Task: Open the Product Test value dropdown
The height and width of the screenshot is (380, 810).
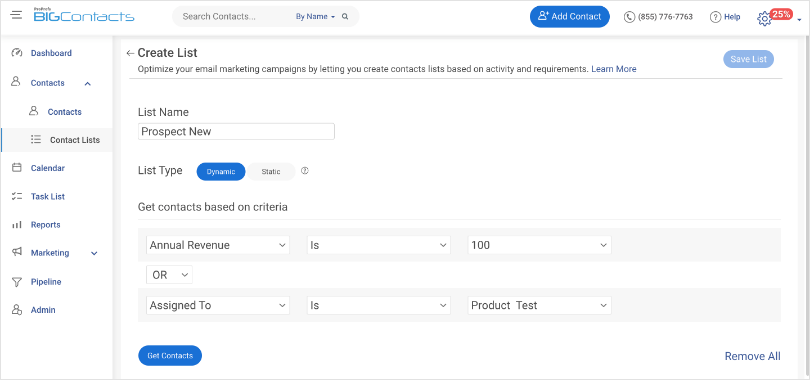Action: [540, 305]
